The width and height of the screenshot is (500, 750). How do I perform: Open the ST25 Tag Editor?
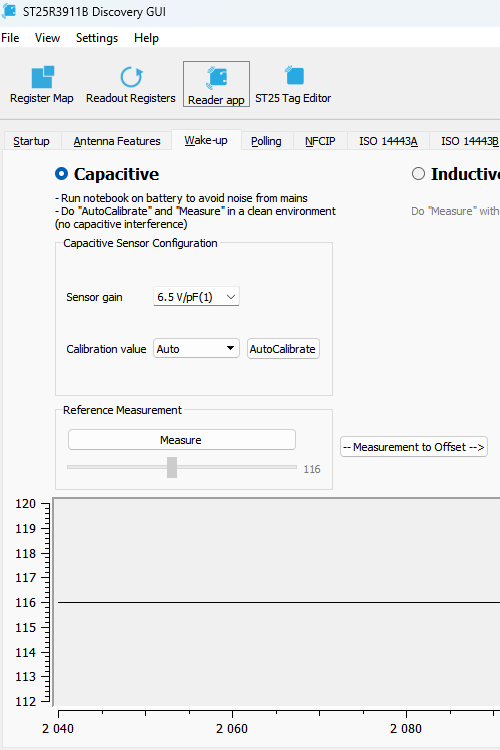point(293,84)
